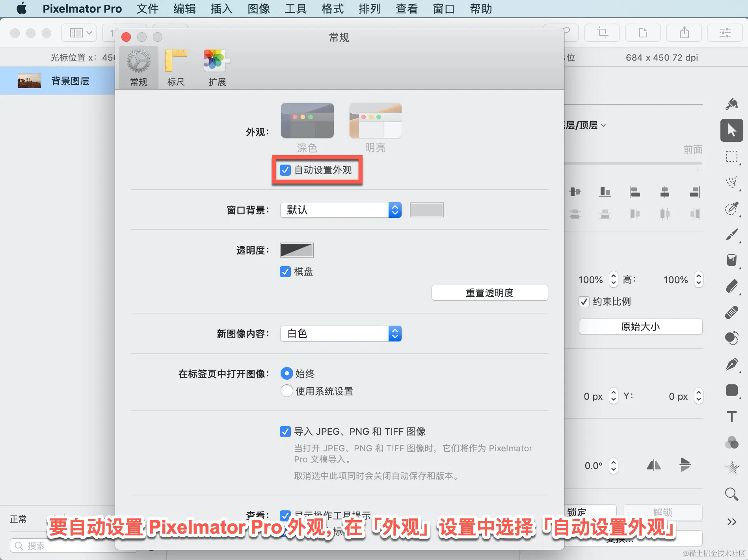The image size is (748, 560).
Task: Open the 窗口背景 dropdown
Action: tap(341, 210)
